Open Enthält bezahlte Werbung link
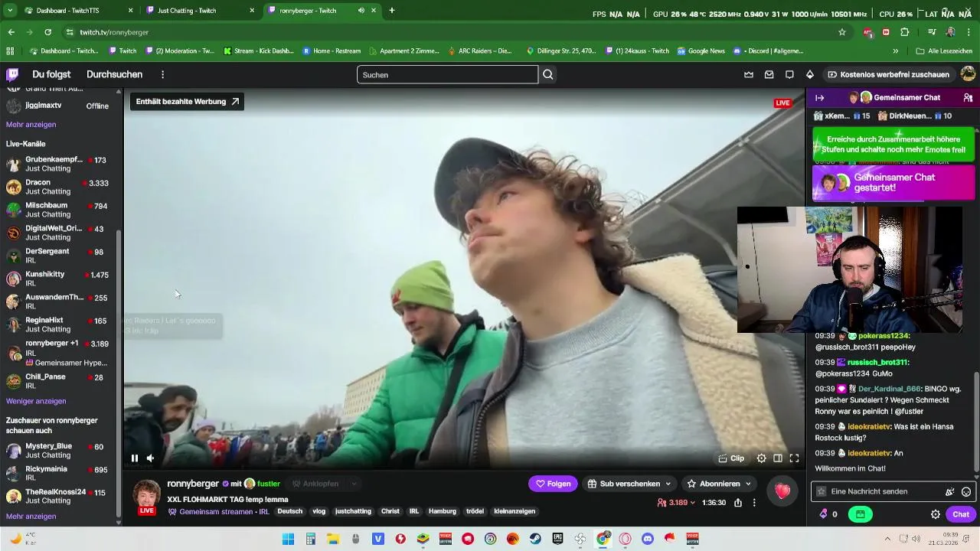980x551 pixels. point(187,101)
